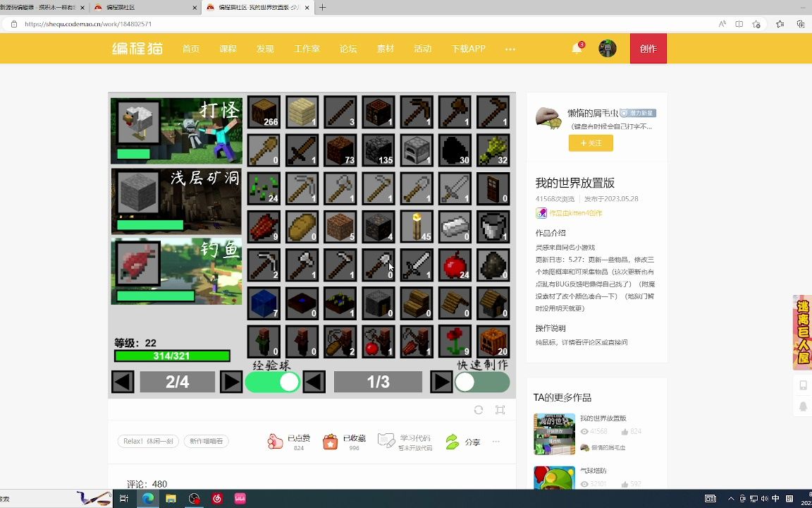
Task: Open the ... overflow menu in the navbar
Action: point(510,49)
